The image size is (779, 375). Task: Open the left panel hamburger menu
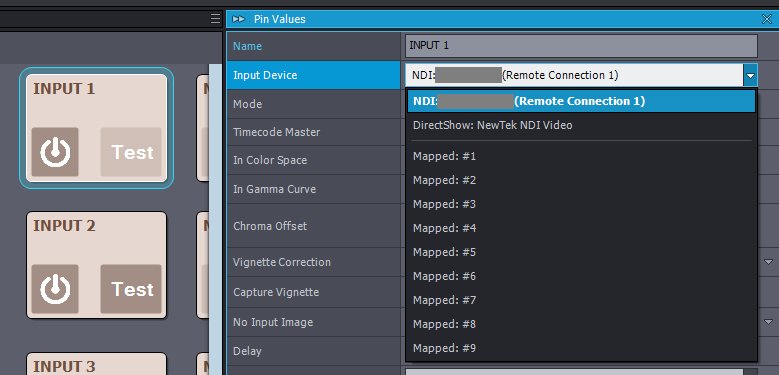pos(215,19)
